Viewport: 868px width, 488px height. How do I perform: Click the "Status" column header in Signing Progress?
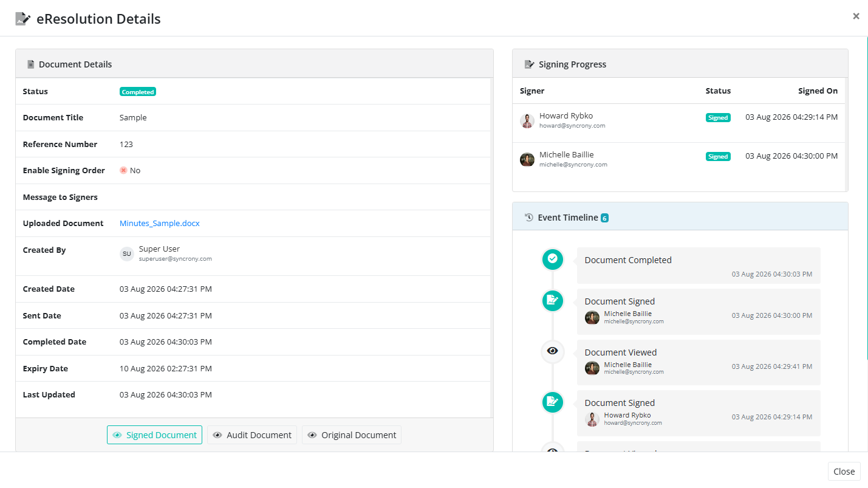(718, 91)
